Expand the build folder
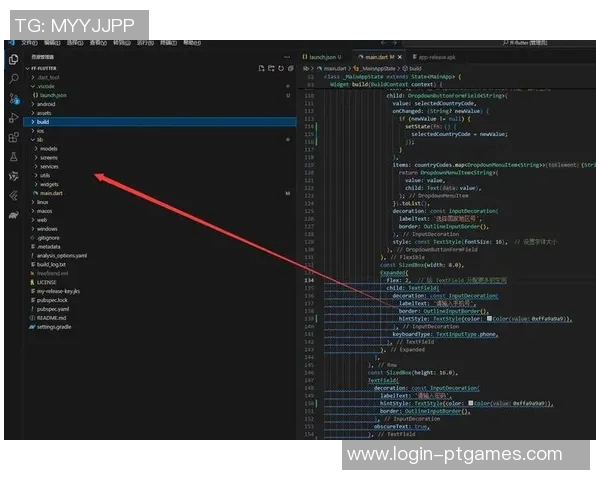The width and height of the screenshot is (600, 480). coord(45,121)
